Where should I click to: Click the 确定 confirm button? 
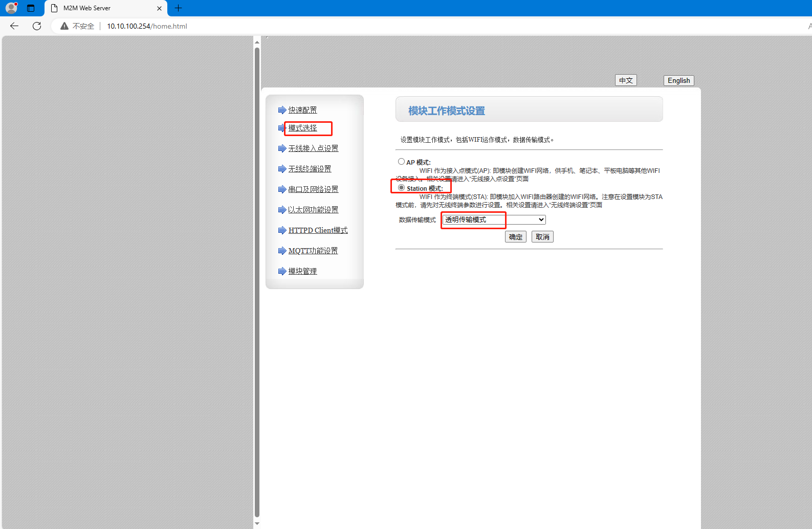[x=515, y=237]
